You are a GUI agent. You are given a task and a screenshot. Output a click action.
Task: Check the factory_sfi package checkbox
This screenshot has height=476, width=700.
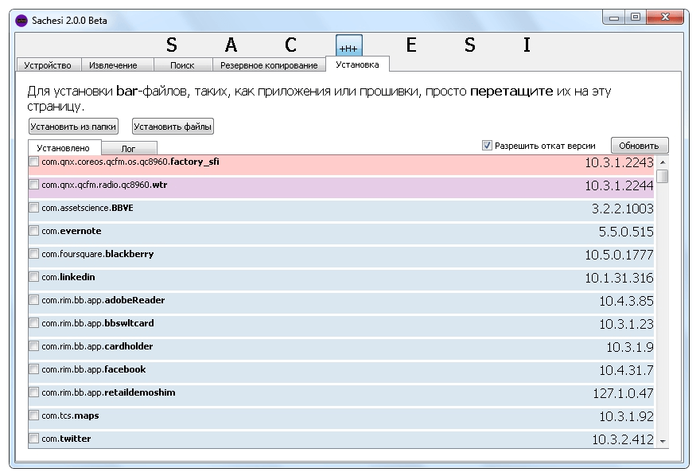pos(34,162)
